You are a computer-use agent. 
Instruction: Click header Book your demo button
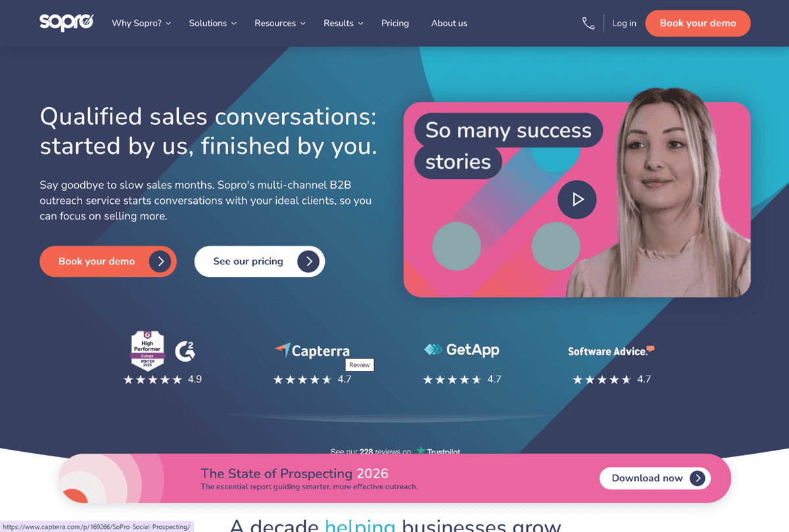tap(698, 23)
